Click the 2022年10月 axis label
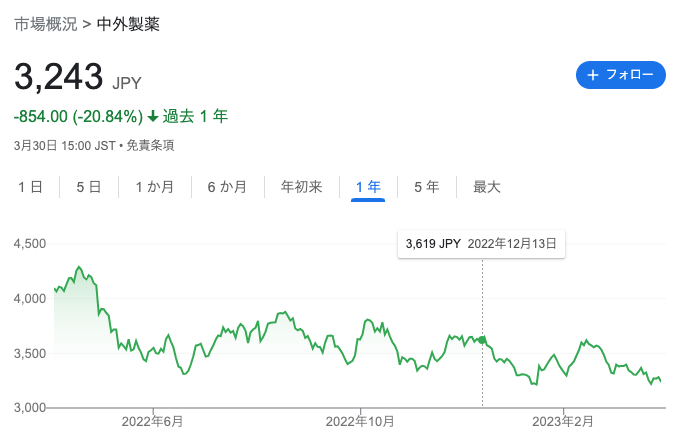The width and height of the screenshot is (680, 440). [360, 421]
